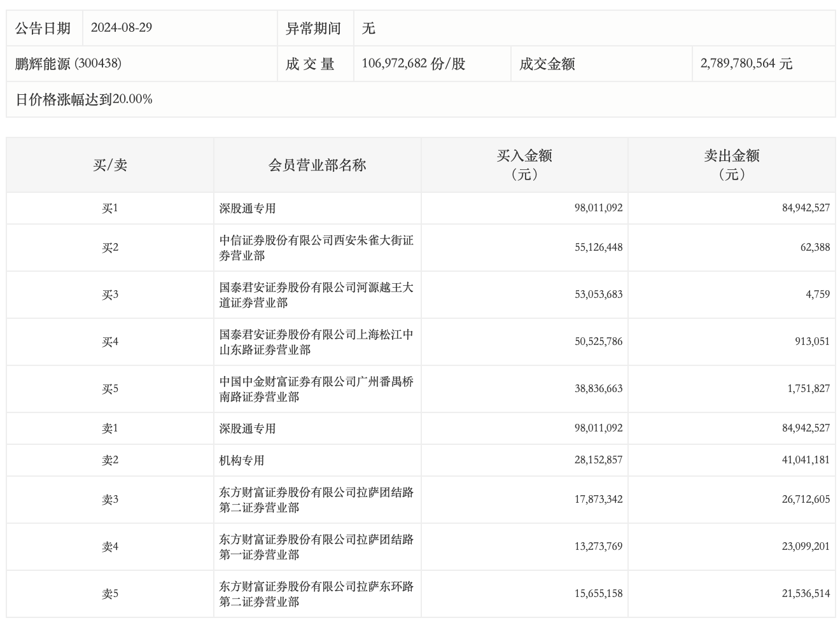
Task: Click sell amount 41,041,181 in 卖2 row
Action: (806, 460)
